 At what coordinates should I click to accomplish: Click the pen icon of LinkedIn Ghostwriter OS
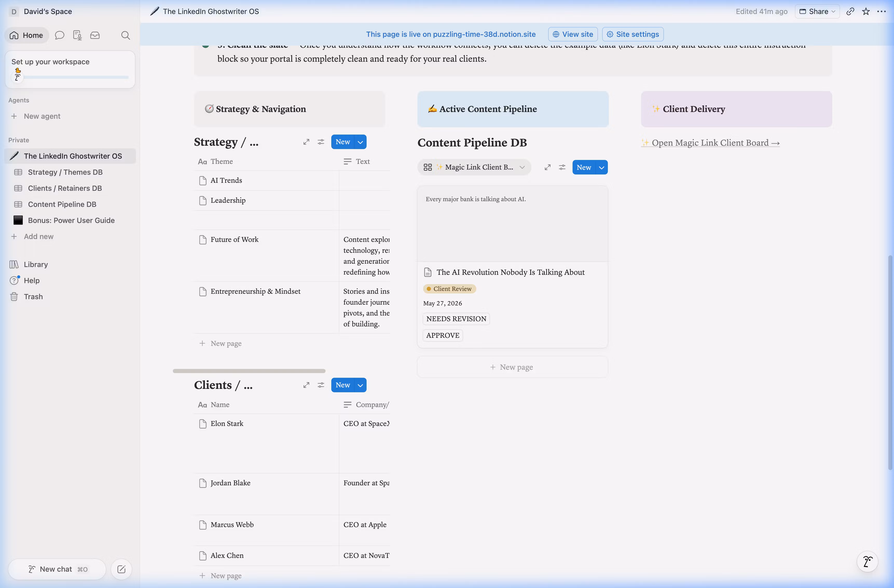[x=14, y=156]
